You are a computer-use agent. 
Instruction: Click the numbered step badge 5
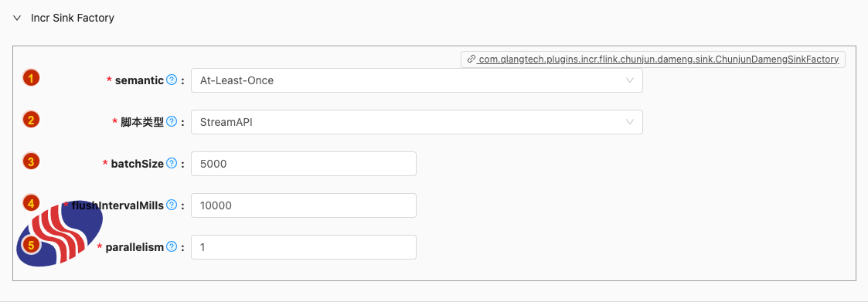tap(31, 245)
